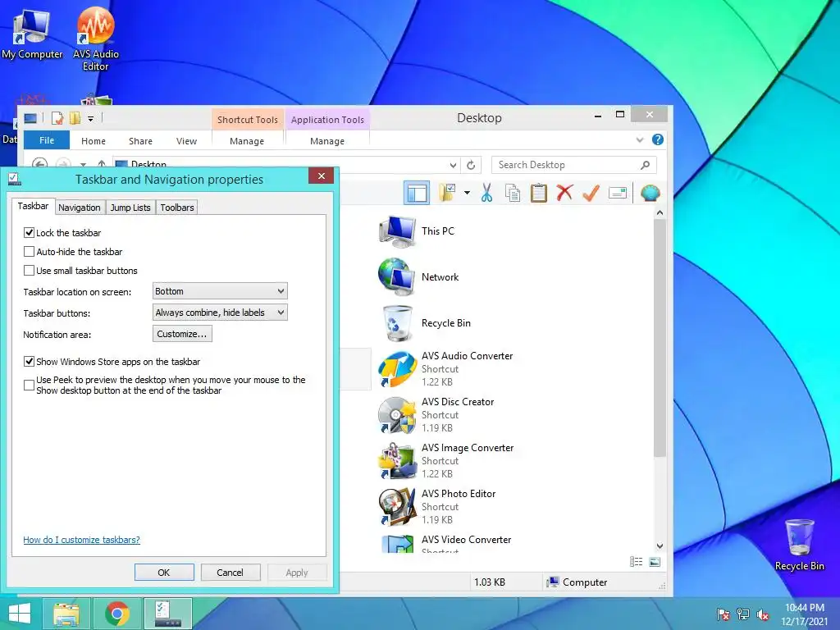This screenshot has width=840, height=630.
Task: Select the Network item icon
Action: coord(397,277)
